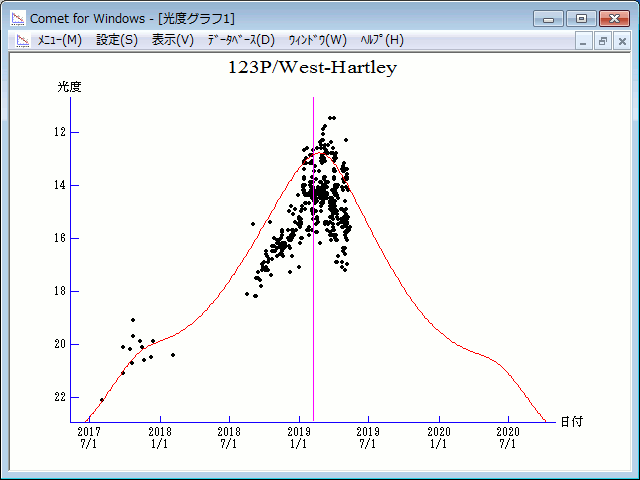Viewport: 640px width, 480px height.
Task: Close the inner 光度グラフ1 graph window
Action: [621, 41]
